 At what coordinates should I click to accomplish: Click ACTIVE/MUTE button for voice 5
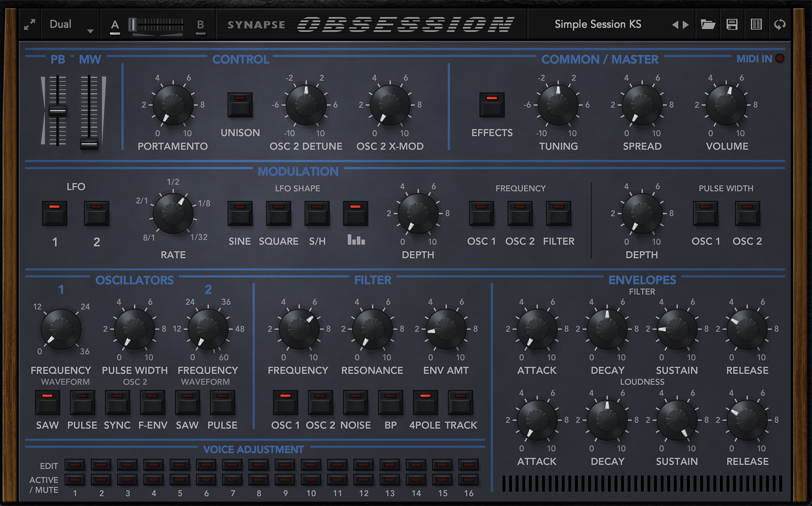[x=180, y=480]
